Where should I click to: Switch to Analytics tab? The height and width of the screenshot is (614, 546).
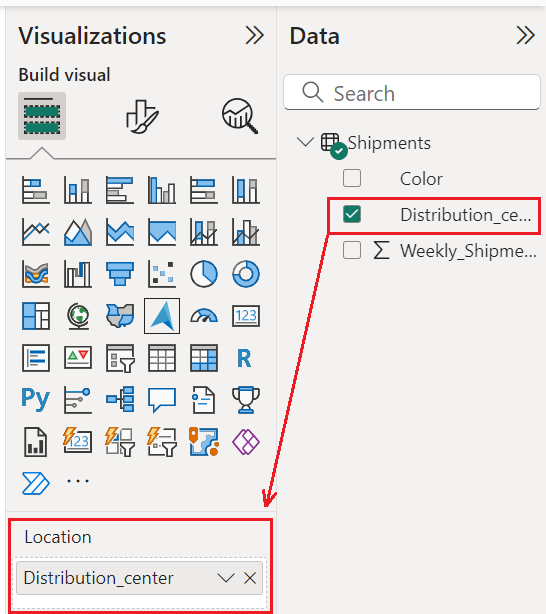point(240,116)
